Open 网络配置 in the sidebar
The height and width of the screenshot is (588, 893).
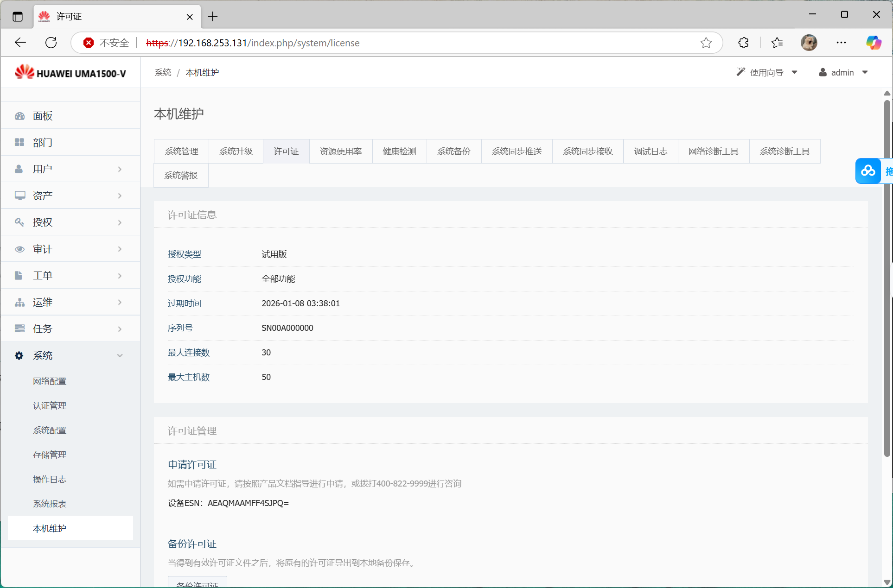coord(50,381)
